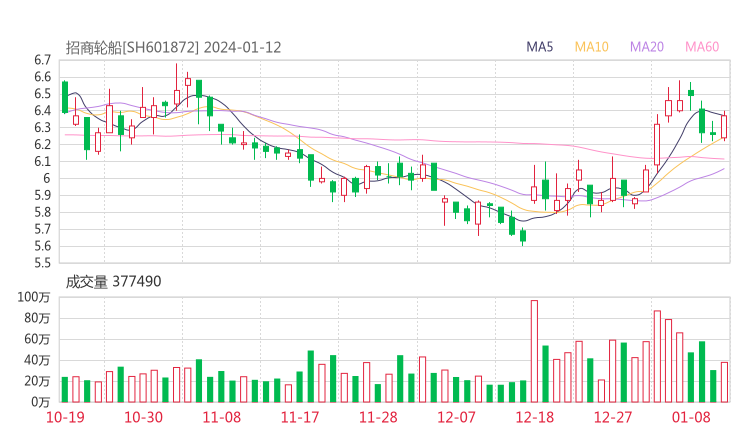The width and height of the screenshot is (740, 440).
Task: Click the last red candlestick on 01-12
Action: 724,126
